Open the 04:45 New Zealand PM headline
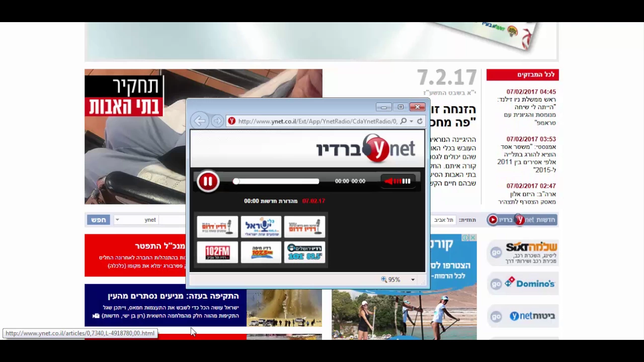This screenshot has height=362, width=644. point(526,111)
